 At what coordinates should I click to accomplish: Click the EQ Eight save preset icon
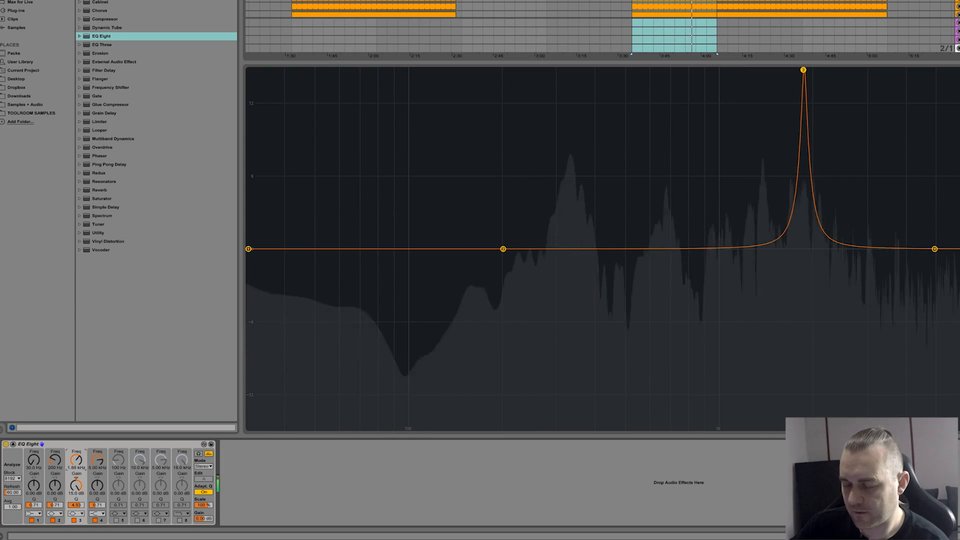(211, 444)
